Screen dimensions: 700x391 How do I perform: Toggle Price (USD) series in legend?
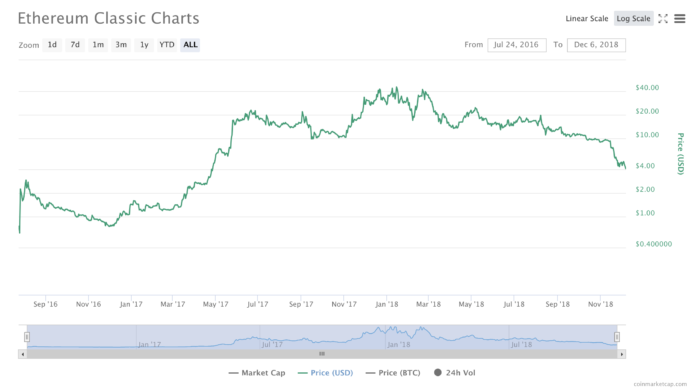coord(325,373)
